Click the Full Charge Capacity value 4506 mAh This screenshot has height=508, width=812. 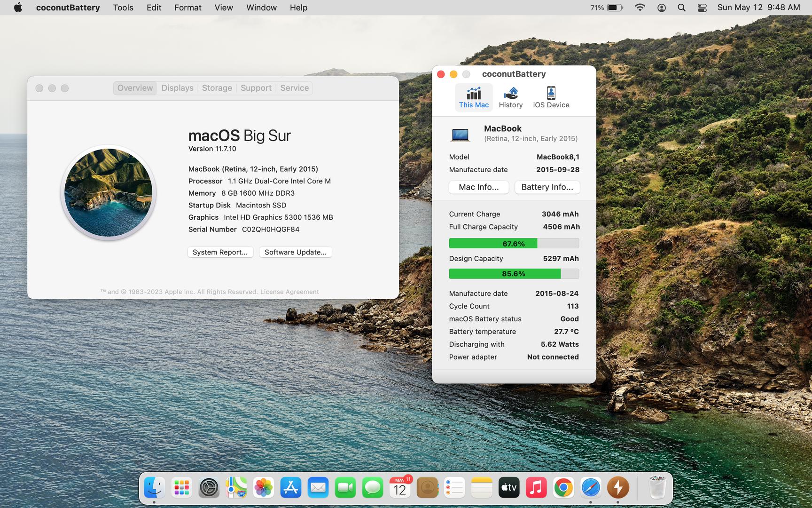[x=561, y=227]
